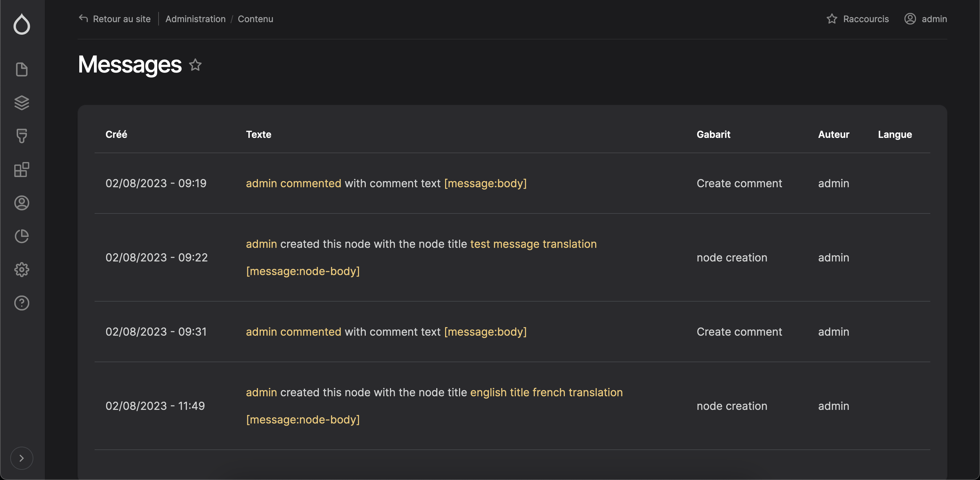Select the Appearance paint roller icon
The height and width of the screenshot is (480, 980).
pos(22,136)
